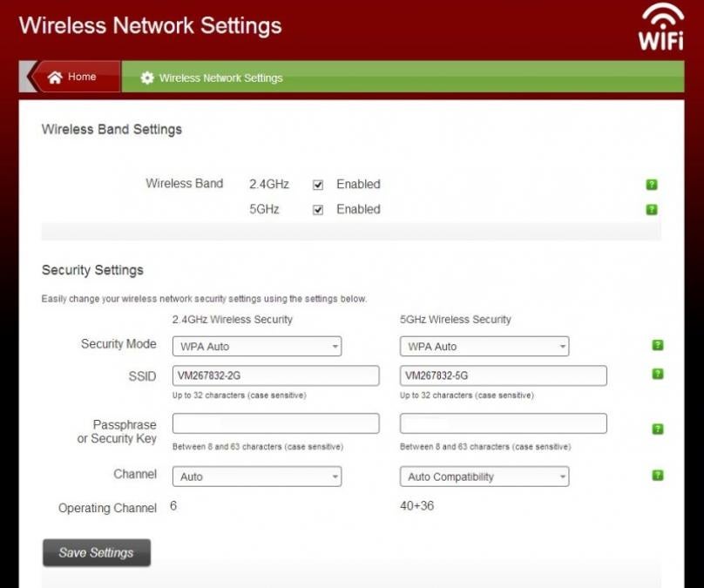This screenshot has width=704, height=588.
Task: Toggle 5GHz Enabled checkbox
Action: (x=318, y=210)
